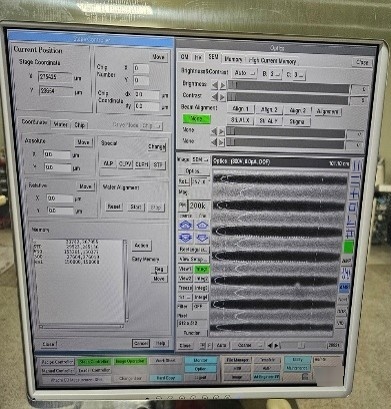
Task: Click the small icon in the bottom-right panel
Action: coord(305,377)
